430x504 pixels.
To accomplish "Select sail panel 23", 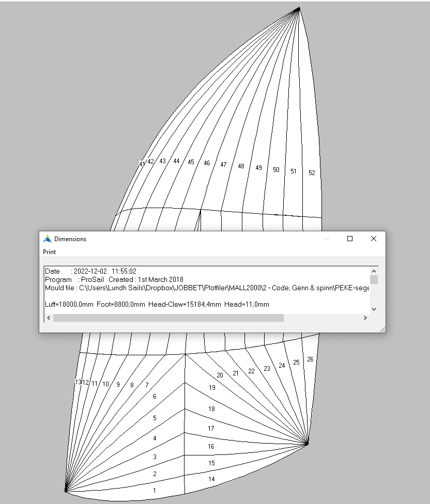I will pos(267,369).
